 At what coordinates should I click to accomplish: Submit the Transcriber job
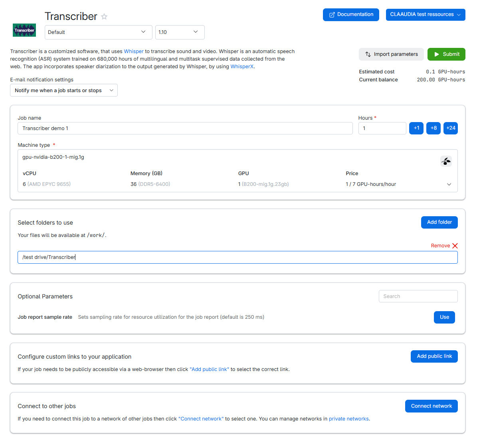click(446, 54)
